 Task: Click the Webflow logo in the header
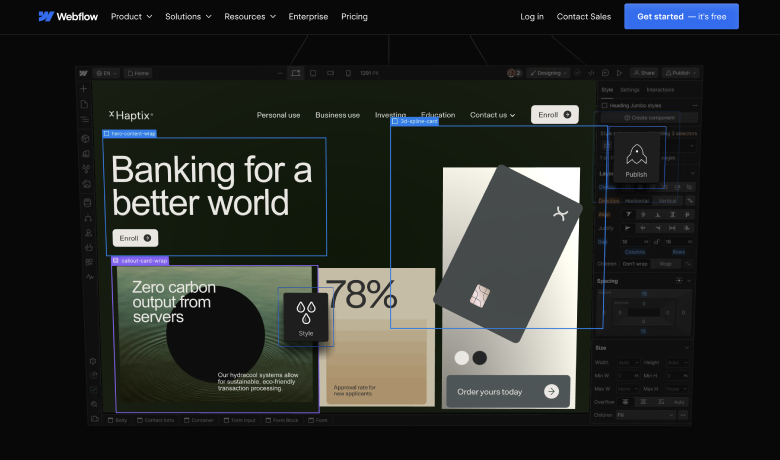click(68, 16)
